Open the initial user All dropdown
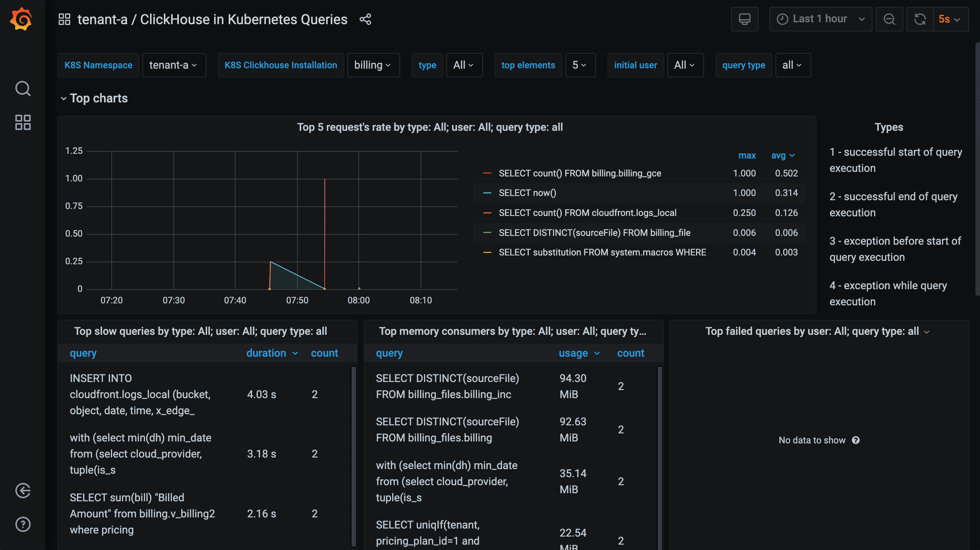The height and width of the screenshot is (550, 980). coord(685,65)
